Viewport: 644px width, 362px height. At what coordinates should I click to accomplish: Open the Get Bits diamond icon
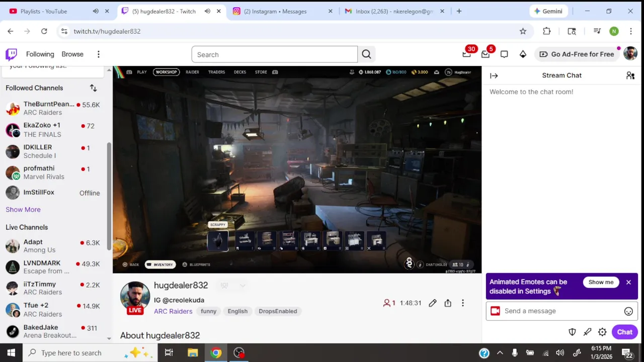tap(523, 54)
